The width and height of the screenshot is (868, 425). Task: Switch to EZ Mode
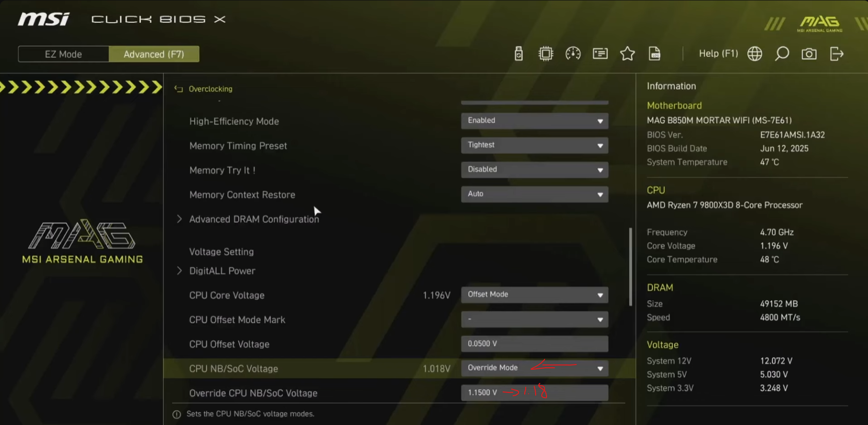pyautogui.click(x=63, y=54)
